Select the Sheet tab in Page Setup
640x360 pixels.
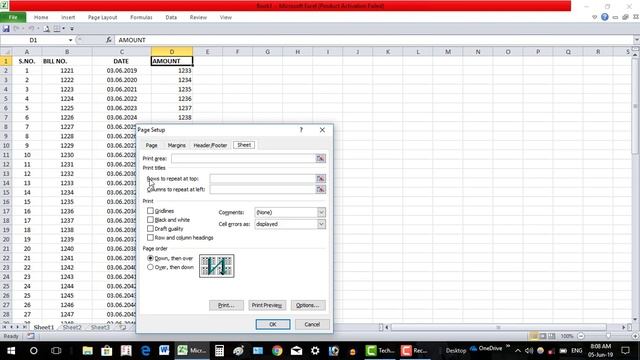point(244,145)
